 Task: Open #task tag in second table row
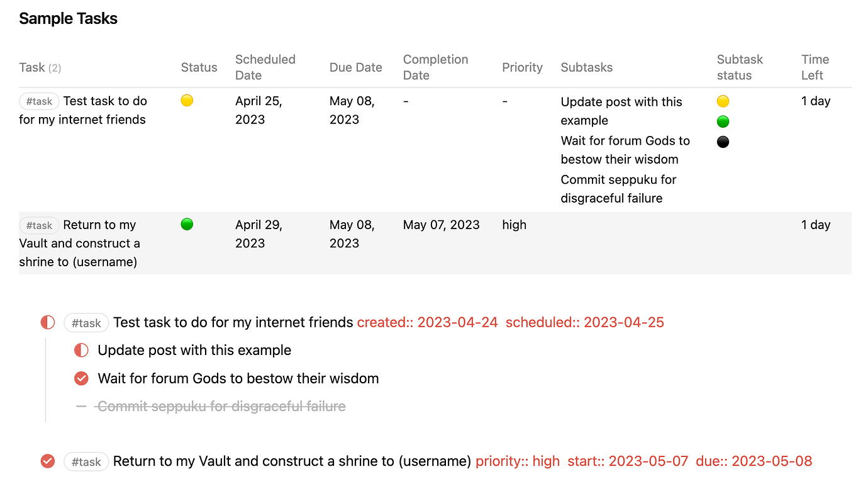click(39, 225)
